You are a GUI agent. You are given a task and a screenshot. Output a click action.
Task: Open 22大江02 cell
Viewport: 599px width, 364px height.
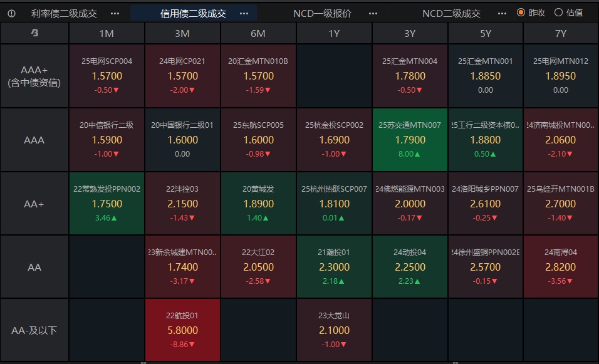click(x=258, y=267)
